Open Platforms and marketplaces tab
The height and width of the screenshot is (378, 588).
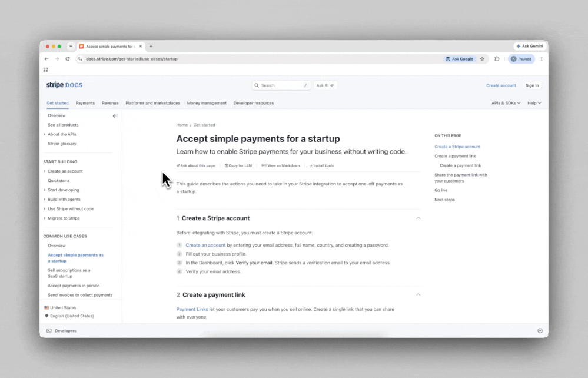pyautogui.click(x=152, y=103)
